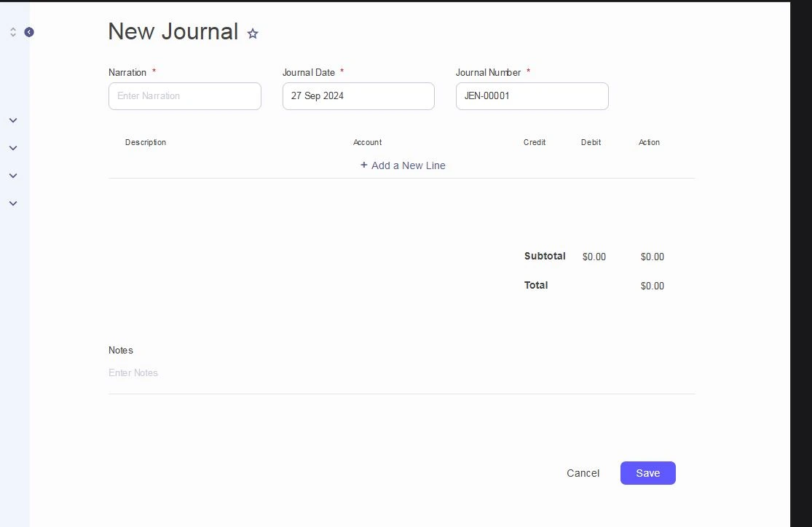Expand the first sidebar chevron
Viewport: 812px width, 527px height.
(13, 120)
